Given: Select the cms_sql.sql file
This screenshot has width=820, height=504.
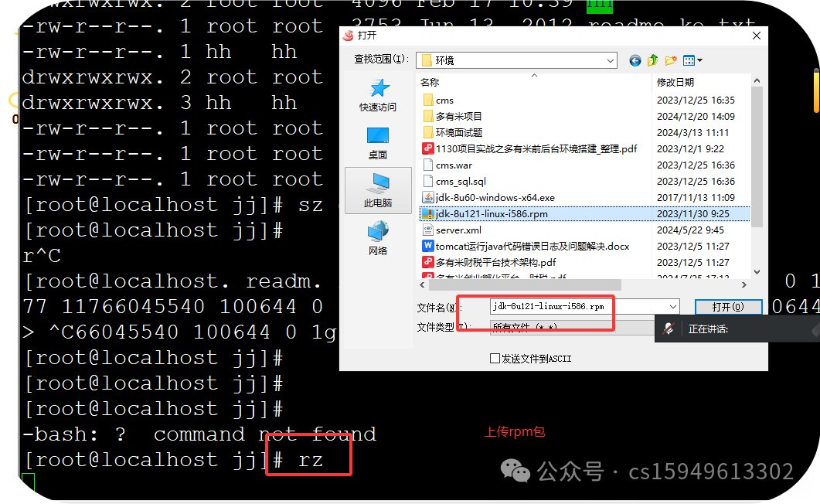Looking at the screenshot, I should pyautogui.click(x=454, y=182).
